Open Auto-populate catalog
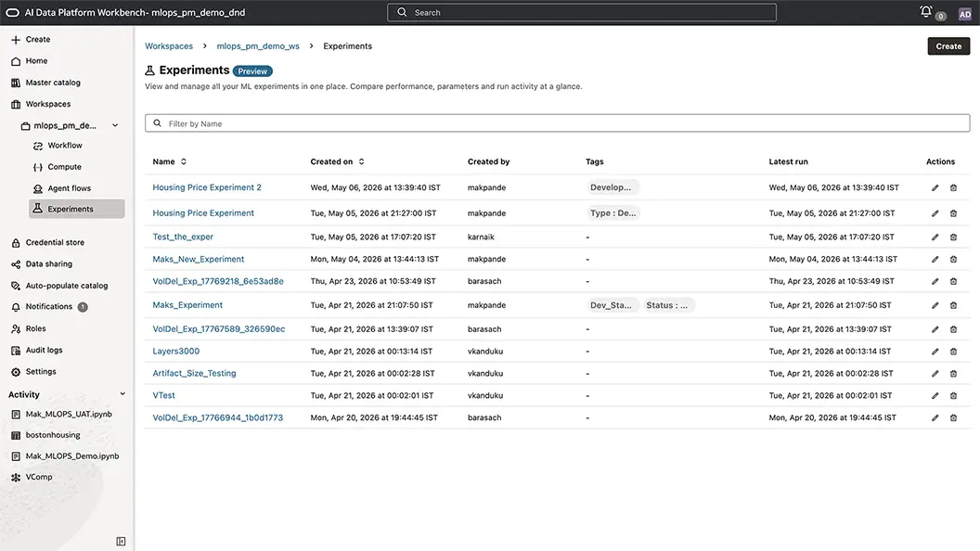This screenshot has width=980, height=551. coord(59,286)
